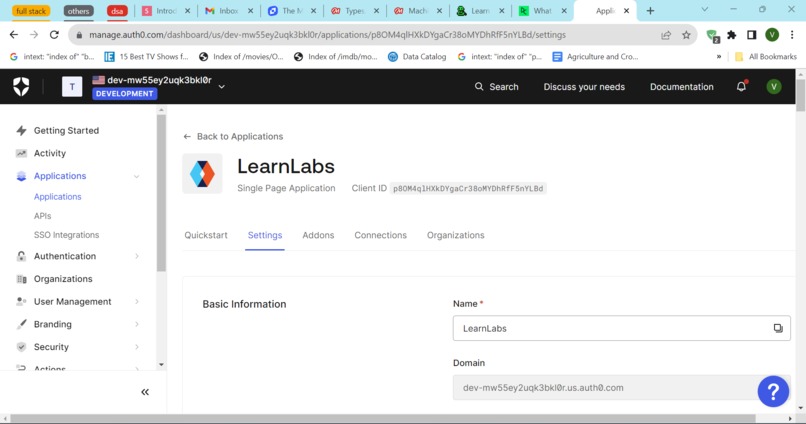Screen dimensions: 806x424
Task: Click the browser back arrow
Action: pyautogui.click(x=14, y=35)
